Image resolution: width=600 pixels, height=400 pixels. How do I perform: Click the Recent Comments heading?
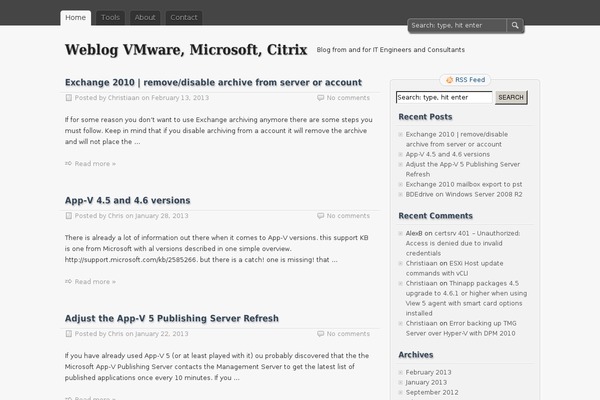pyautogui.click(x=435, y=216)
